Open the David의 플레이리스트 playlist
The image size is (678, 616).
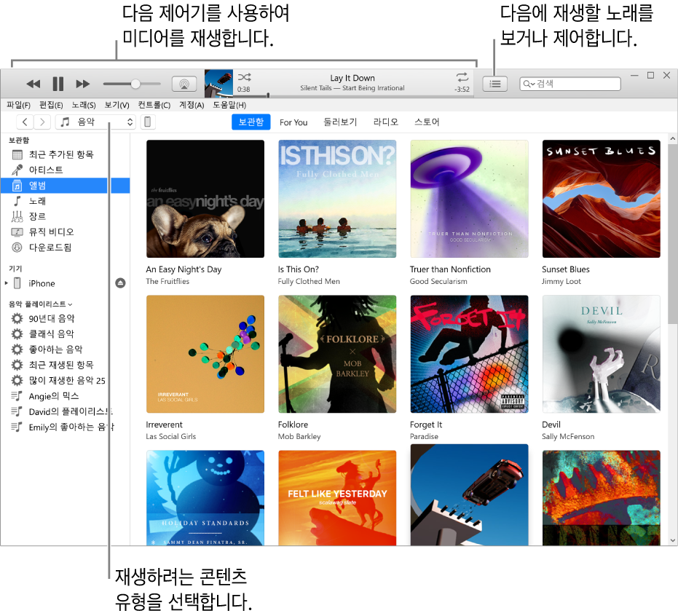[x=65, y=411]
